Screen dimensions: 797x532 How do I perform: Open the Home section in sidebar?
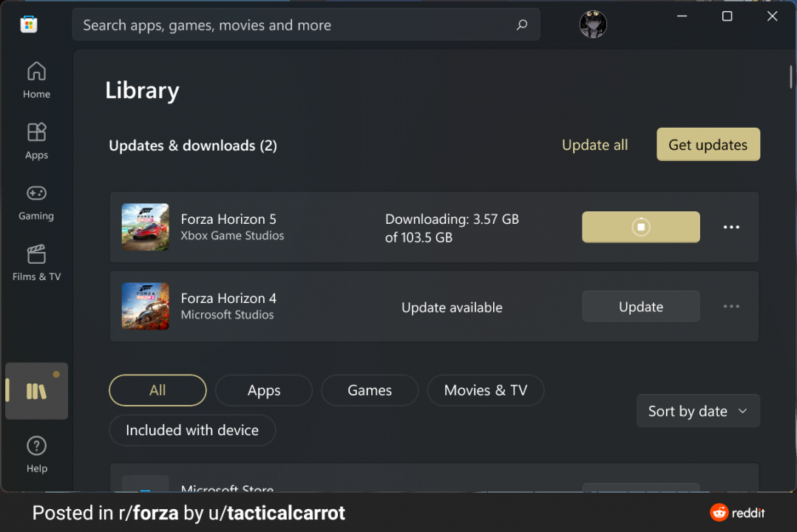[36, 80]
